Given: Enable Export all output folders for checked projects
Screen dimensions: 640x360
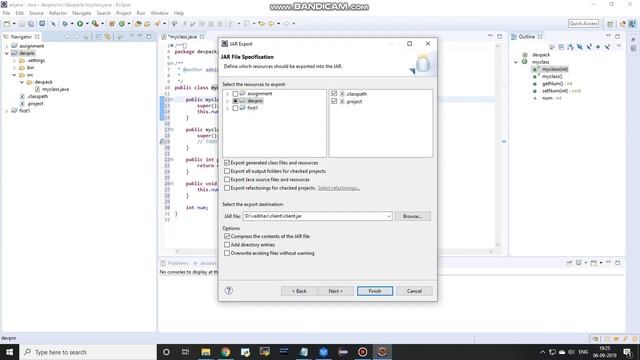Looking at the screenshot, I should click(227, 171).
